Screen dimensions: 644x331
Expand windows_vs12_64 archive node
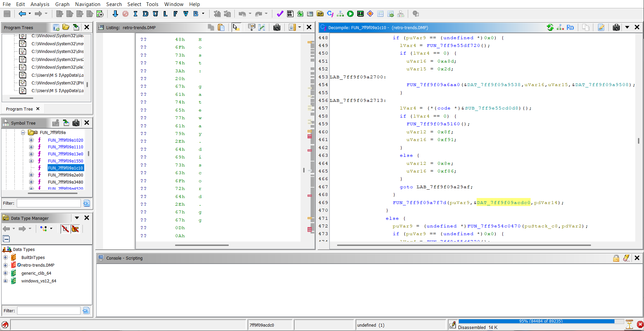point(5,281)
